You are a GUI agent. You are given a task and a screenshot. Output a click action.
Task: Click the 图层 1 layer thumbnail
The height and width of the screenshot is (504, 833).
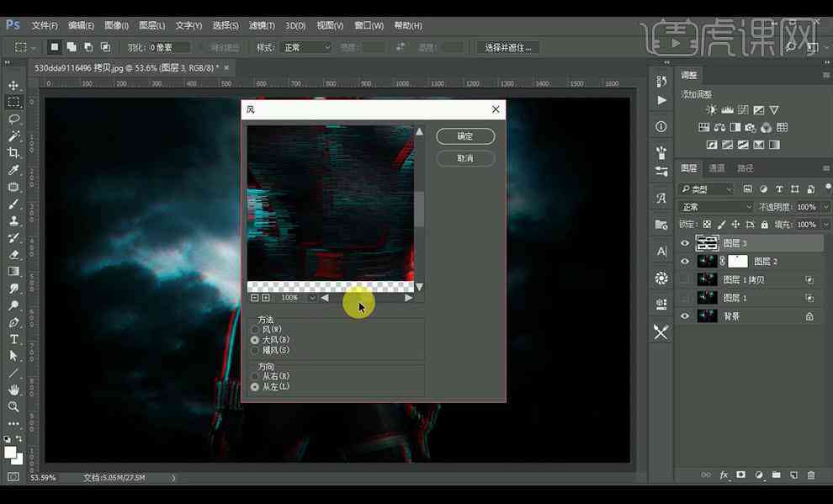click(x=707, y=298)
